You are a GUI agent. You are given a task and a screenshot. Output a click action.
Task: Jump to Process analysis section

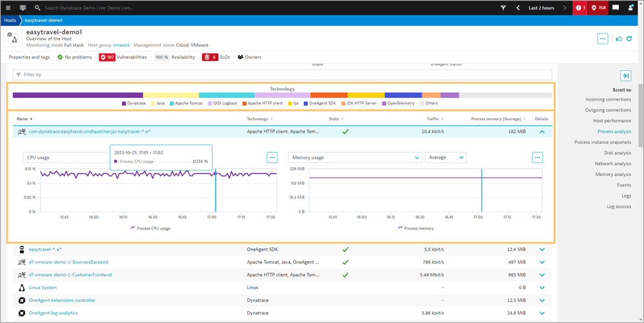(614, 132)
